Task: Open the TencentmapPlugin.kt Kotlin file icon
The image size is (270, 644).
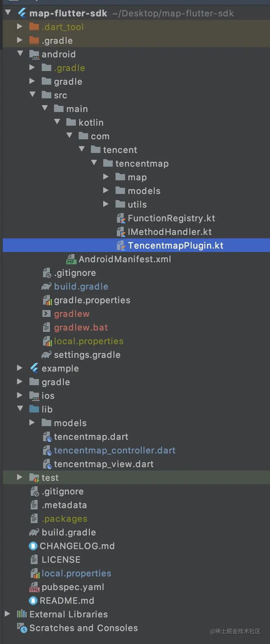Action: 121,245
